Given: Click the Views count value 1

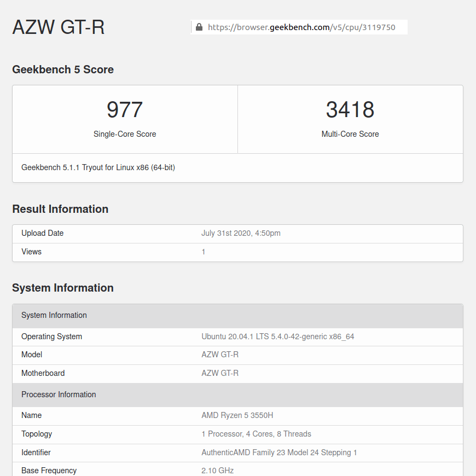Looking at the screenshot, I should [x=204, y=252].
